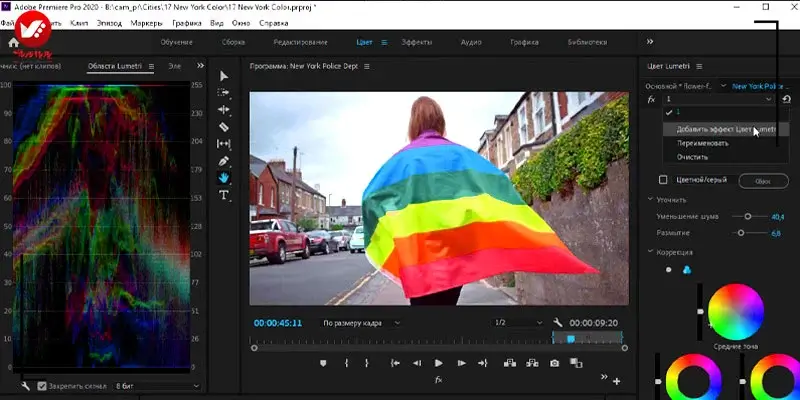
Task: Select the Type tool
Action: click(223, 195)
